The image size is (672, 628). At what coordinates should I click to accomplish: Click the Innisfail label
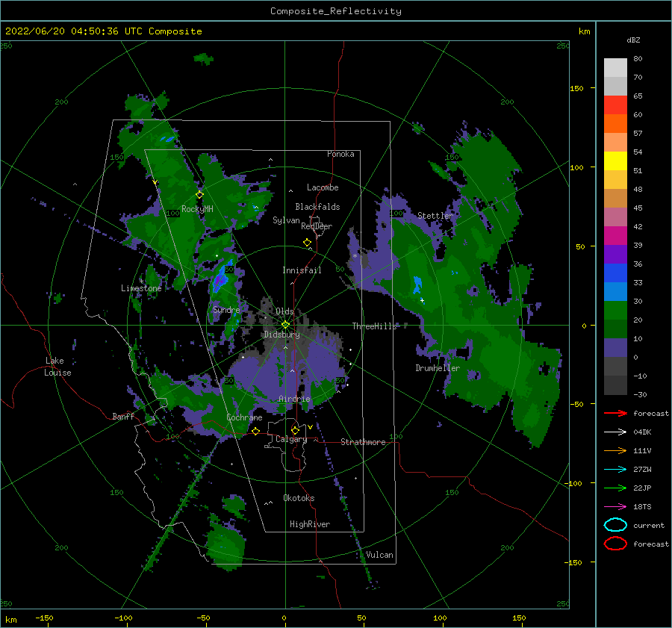click(302, 270)
